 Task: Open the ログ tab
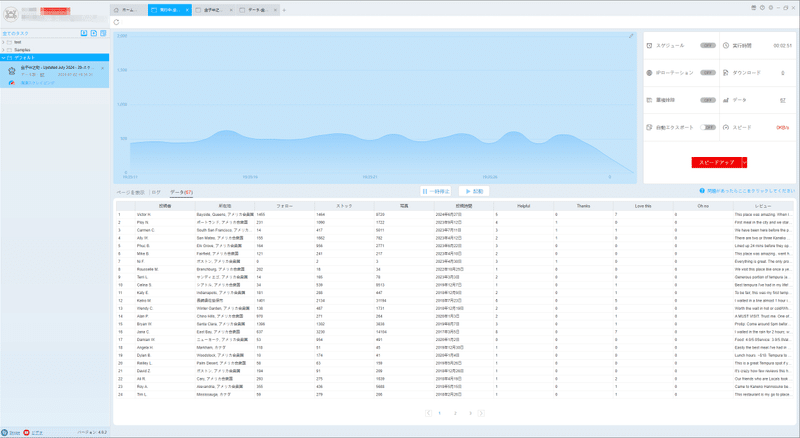156,192
